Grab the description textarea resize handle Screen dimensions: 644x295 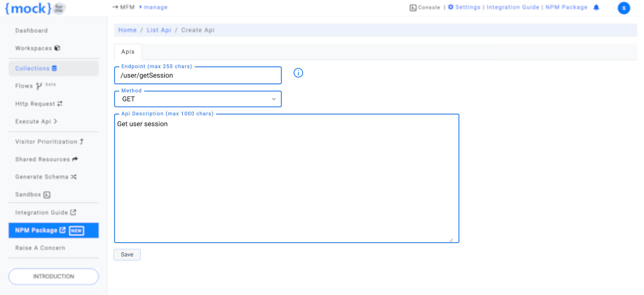(x=451, y=240)
